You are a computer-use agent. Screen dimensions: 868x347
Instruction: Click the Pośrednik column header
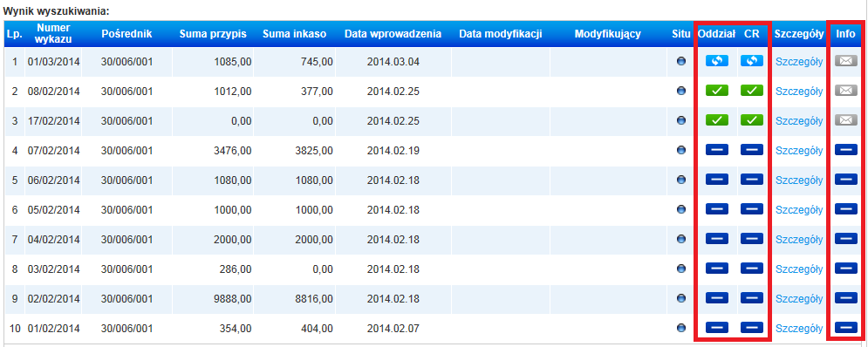pos(126,34)
